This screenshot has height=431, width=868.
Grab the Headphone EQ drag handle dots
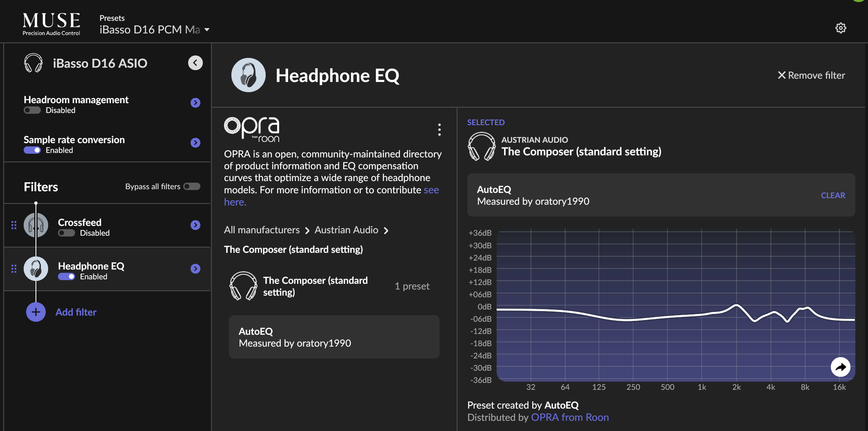click(x=14, y=269)
